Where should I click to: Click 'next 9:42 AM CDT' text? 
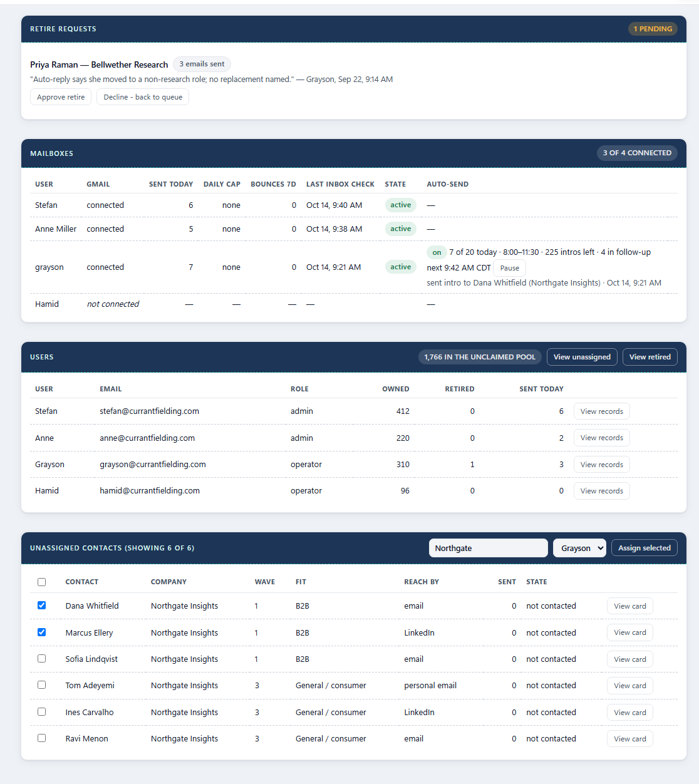(458, 268)
